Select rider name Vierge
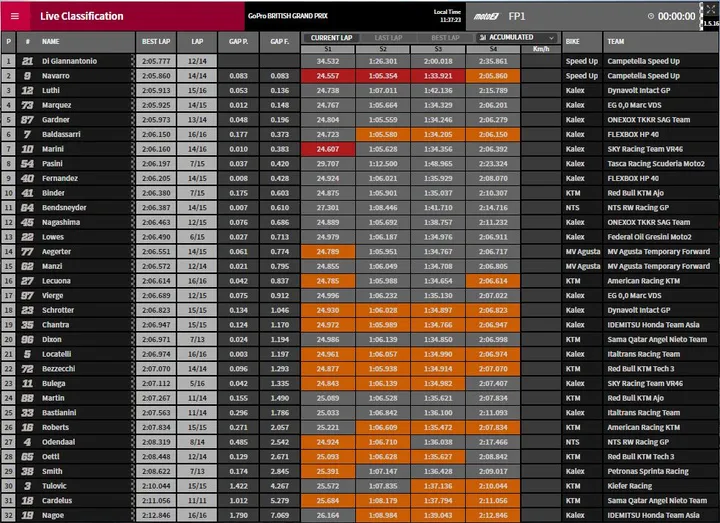Image resolution: width=720 pixels, height=523 pixels. pyautogui.click(x=52, y=296)
